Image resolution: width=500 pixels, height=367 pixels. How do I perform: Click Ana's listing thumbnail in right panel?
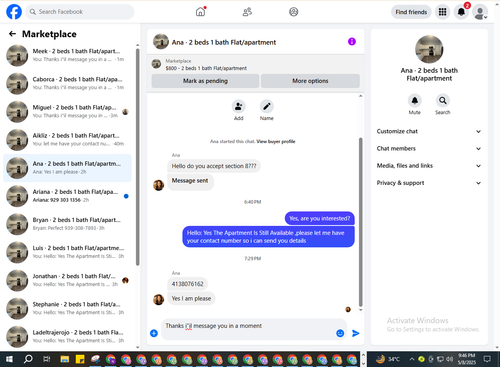(429, 49)
